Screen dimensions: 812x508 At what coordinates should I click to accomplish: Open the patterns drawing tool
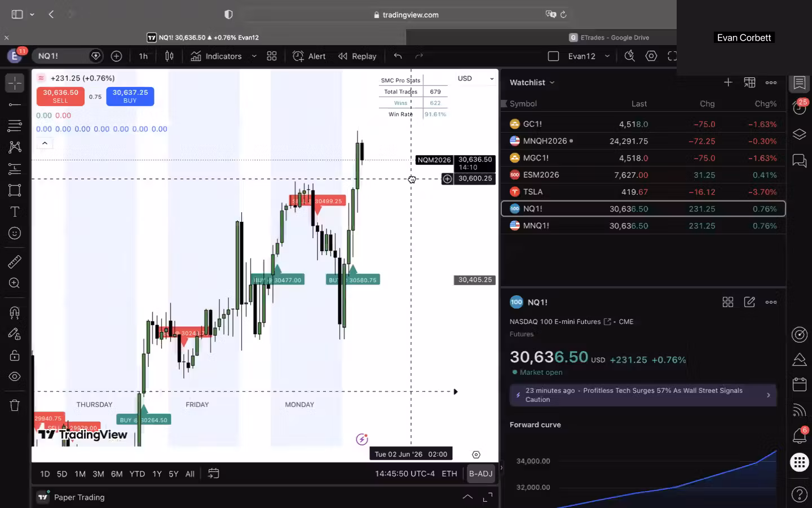pyautogui.click(x=15, y=147)
